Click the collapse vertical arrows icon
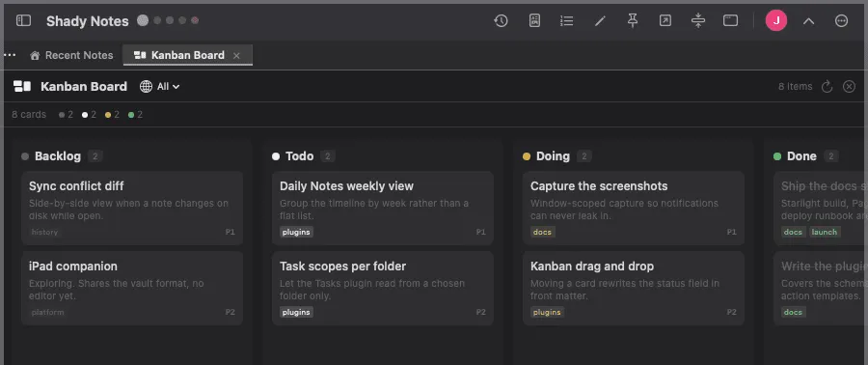 click(698, 21)
